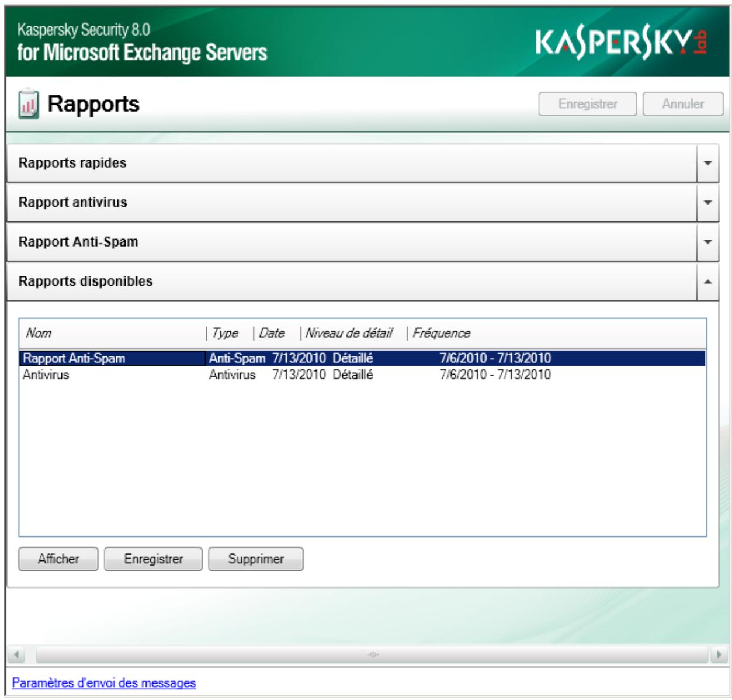Open the Rapports rapides header

[x=352, y=163]
